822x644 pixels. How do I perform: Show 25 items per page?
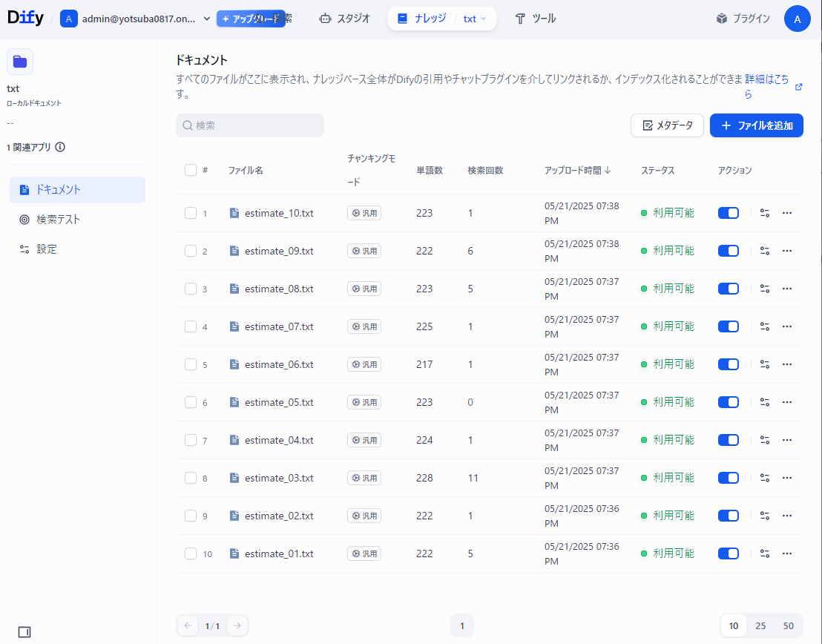(x=760, y=625)
